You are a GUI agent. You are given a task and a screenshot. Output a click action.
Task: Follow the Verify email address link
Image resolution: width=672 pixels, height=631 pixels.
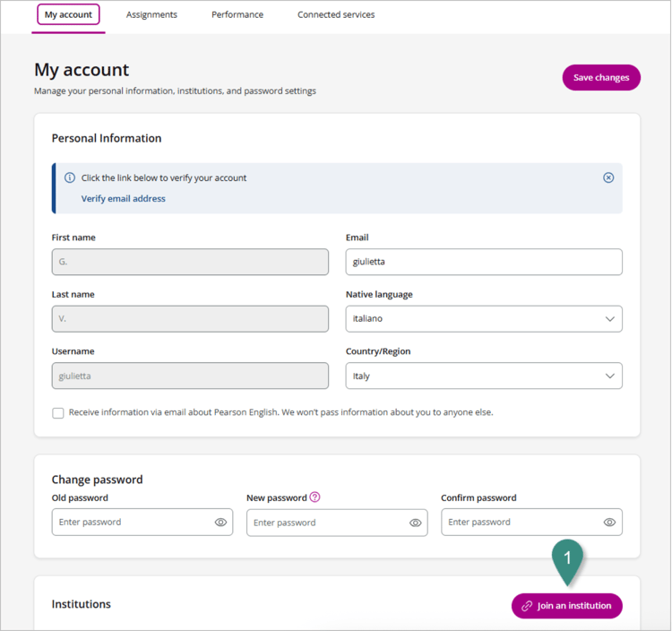pyautogui.click(x=124, y=198)
